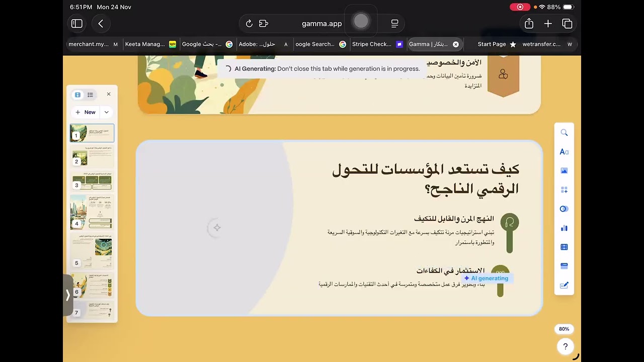
Task: Open the search tool in right toolbar
Action: coord(564,133)
